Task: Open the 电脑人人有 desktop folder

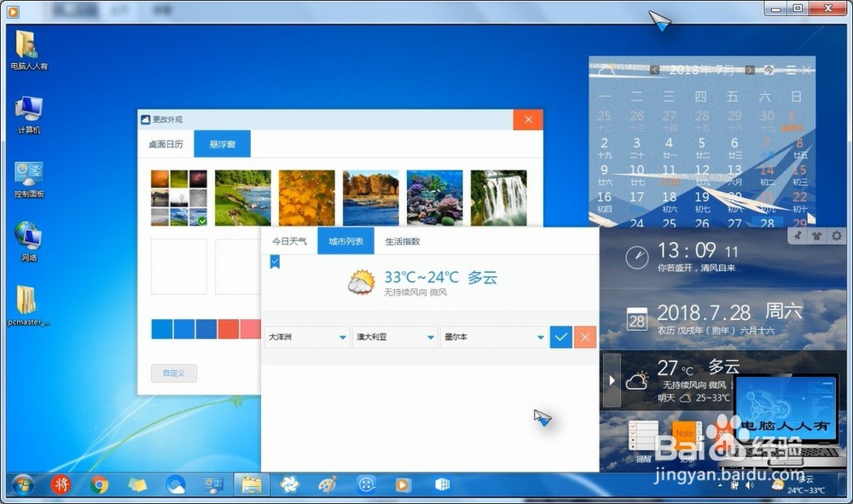Action: (x=28, y=50)
